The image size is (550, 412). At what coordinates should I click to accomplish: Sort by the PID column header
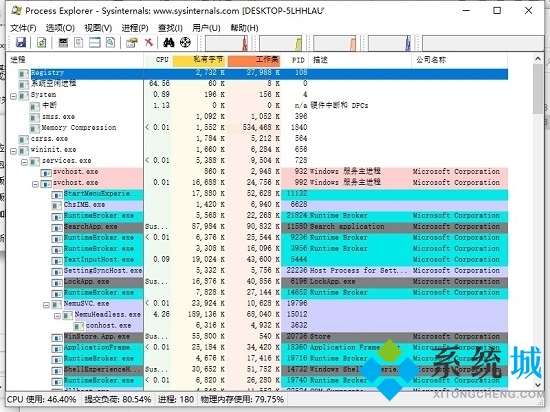(295, 60)
